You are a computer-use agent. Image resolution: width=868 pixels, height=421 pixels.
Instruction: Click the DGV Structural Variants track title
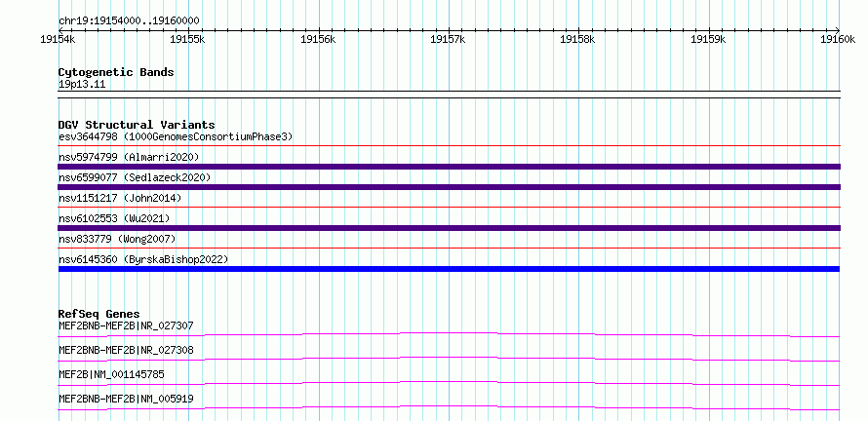[x=137, y=125]
